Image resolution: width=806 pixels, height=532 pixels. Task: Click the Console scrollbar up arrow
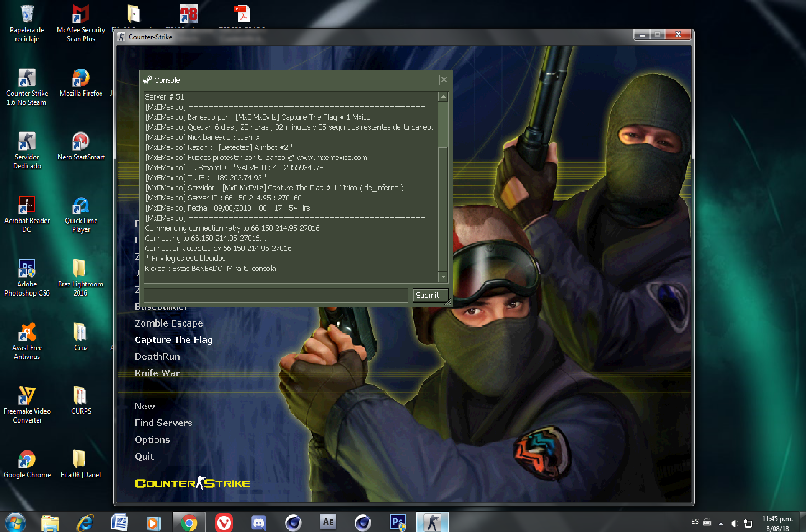pyautogui.click(x=443, y=97)
